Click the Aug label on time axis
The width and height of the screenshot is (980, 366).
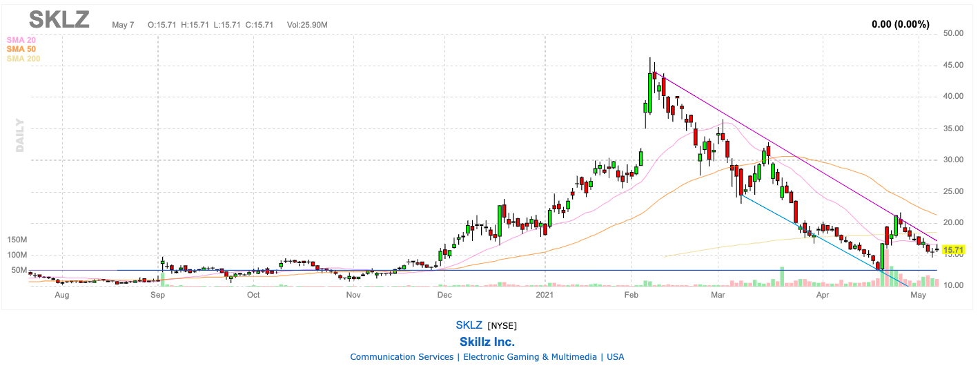pos(61,295)
